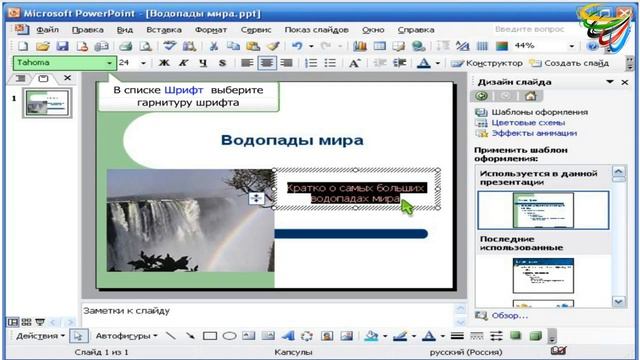Toggle Underline (Ч) formatting
Viewport: 640px width, 360px height.
[203, 63]
